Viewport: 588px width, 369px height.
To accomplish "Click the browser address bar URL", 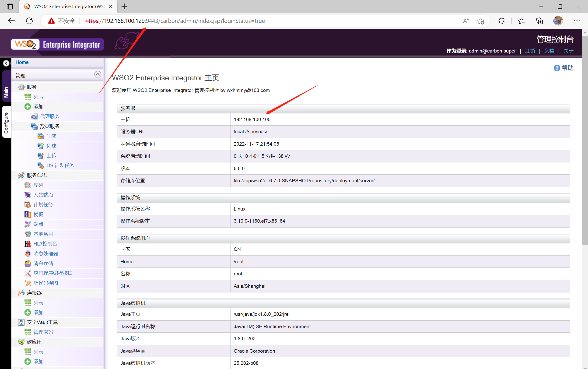I will click(175, 21).
